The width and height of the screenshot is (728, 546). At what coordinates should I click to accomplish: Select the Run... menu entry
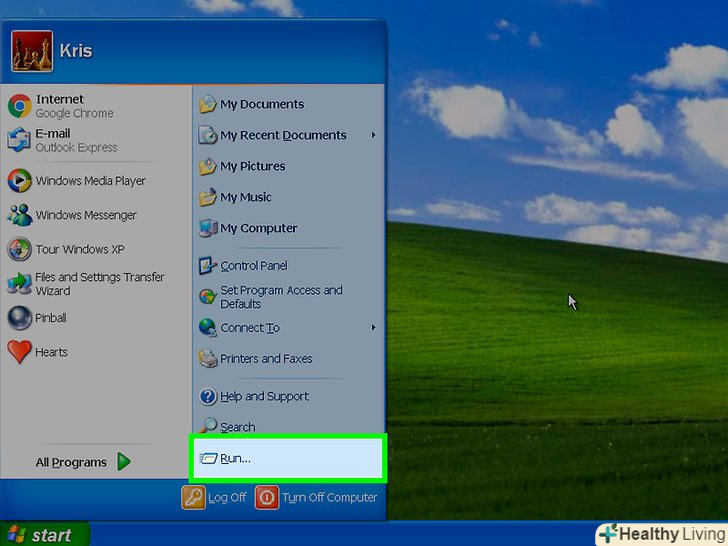point(288,458)
